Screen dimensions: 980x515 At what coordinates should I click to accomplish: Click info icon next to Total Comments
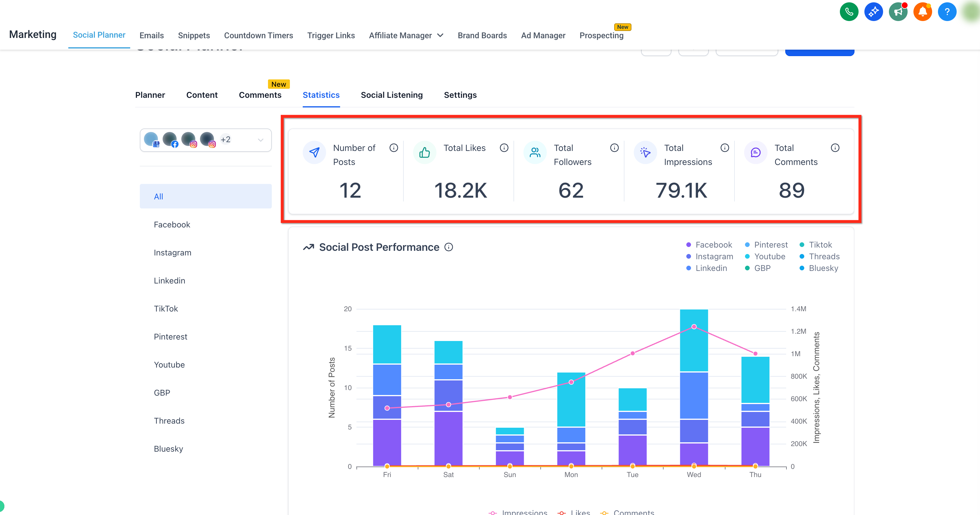[835, 147]
